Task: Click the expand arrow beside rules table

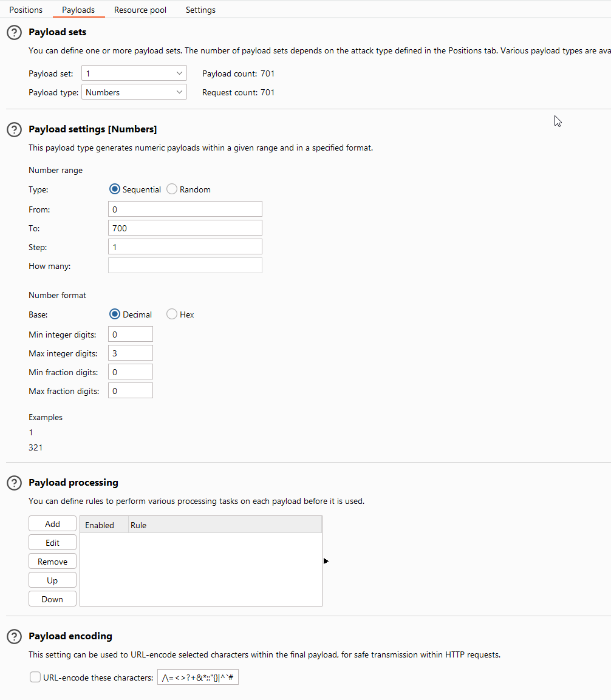Action: [326, 562]
